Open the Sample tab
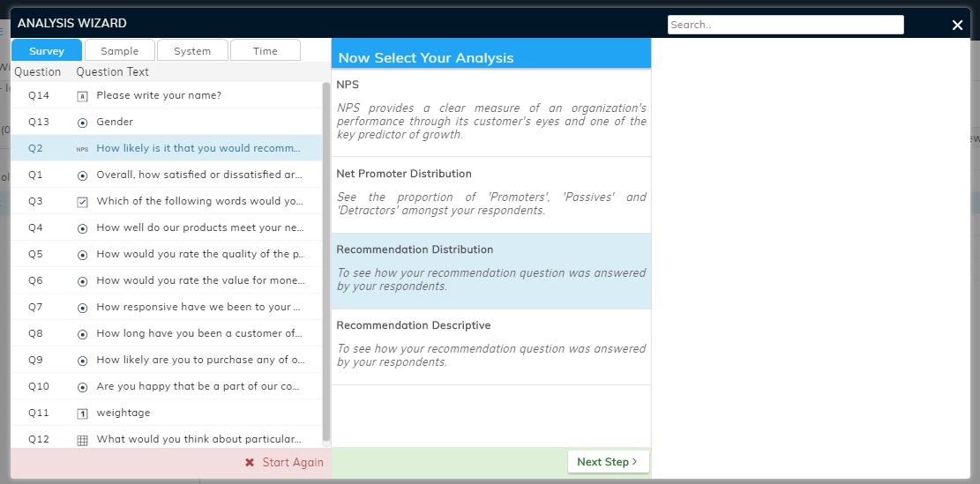The height and width of the screenshot is (484, 980). 119,50
